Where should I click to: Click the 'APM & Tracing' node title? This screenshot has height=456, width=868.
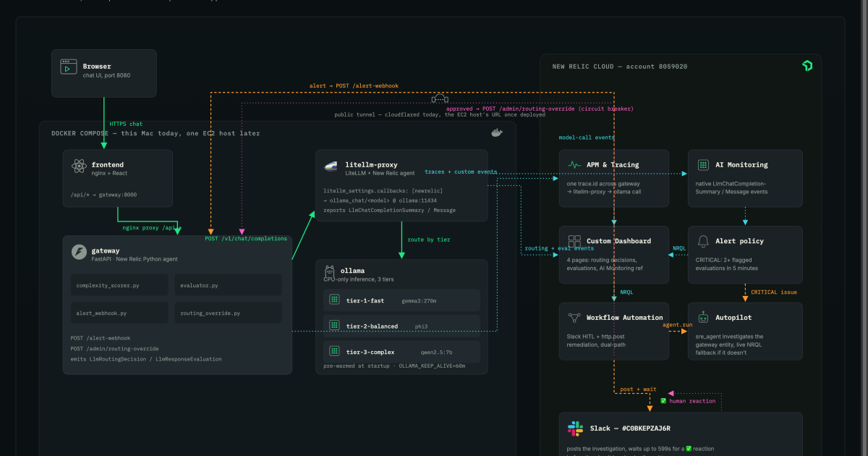[x=613, y=165]
